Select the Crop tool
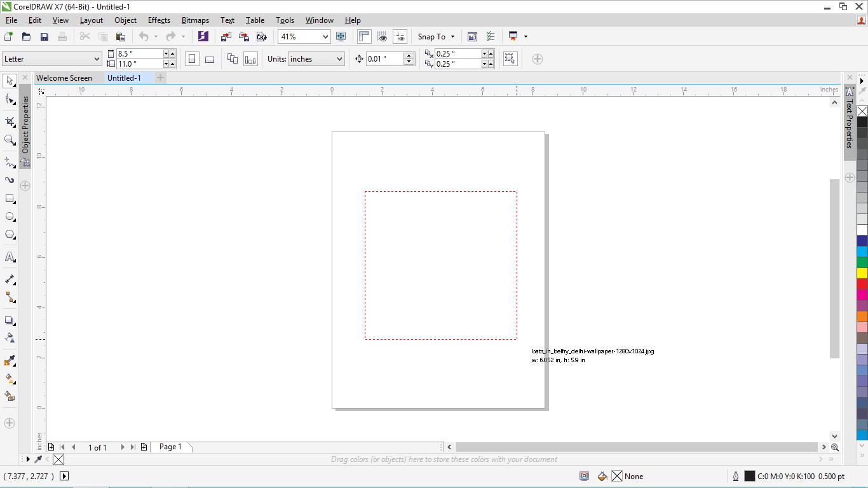The width and height of the screenshot is (868, 488). (10, 121)
